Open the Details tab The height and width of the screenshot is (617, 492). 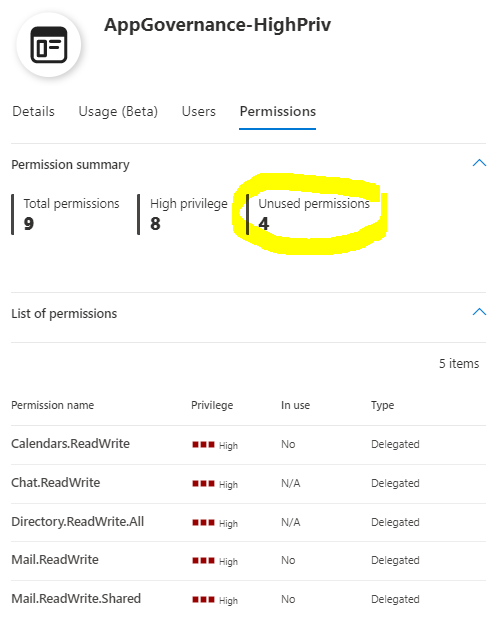(x=33, y=111)
